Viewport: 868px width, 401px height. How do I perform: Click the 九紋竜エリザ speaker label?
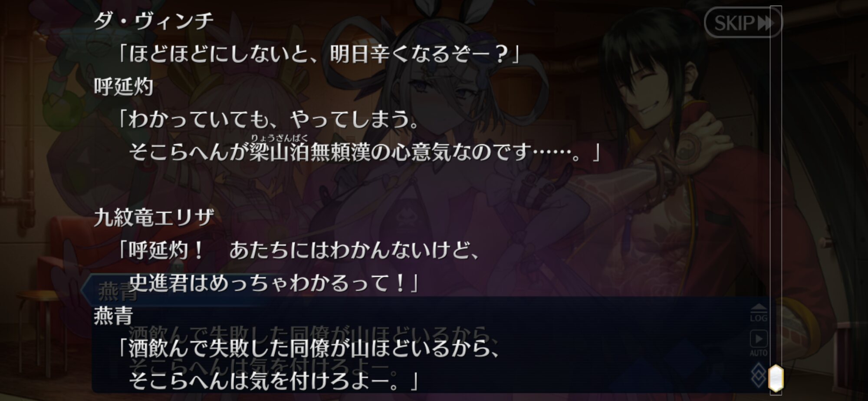pyautogui.click(x=154, y=218)
